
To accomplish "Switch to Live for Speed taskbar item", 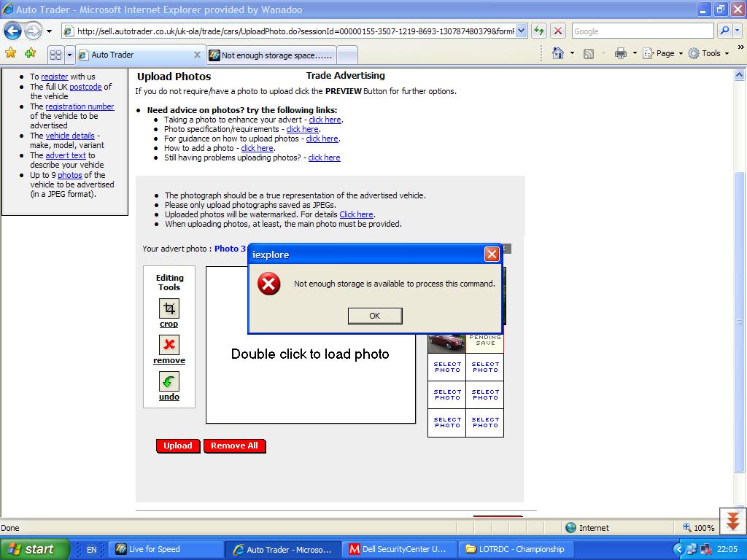I will (x=166, y=549).
